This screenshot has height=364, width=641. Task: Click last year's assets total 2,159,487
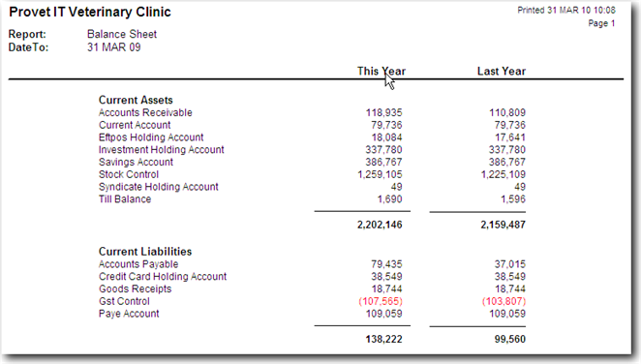(503, 225)
